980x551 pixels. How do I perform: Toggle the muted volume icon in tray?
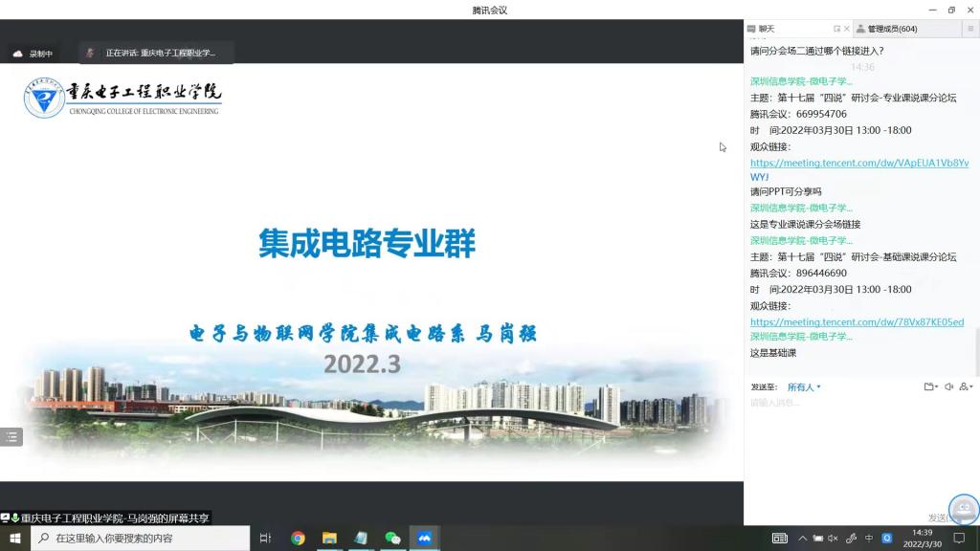(833, 539)
